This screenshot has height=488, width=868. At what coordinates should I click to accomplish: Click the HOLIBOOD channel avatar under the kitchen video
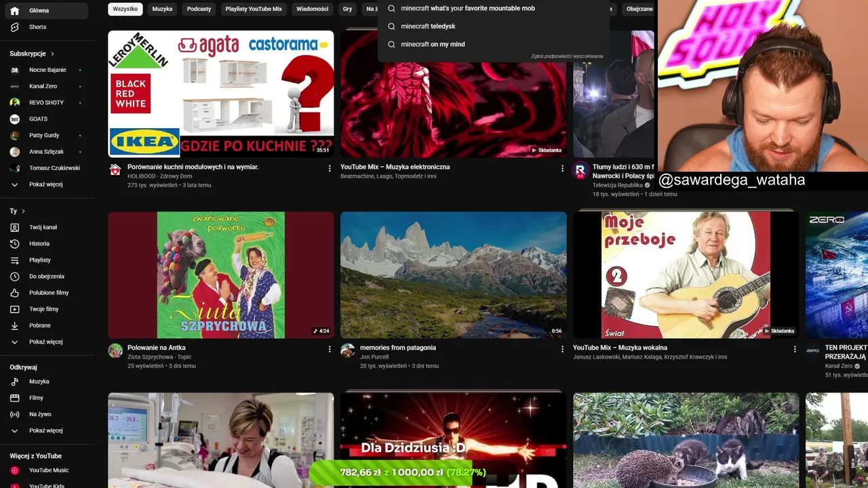(115, 169)
